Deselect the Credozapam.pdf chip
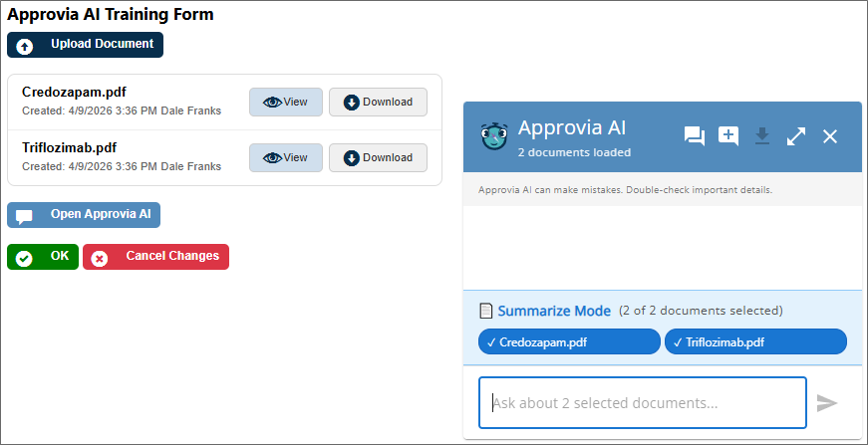 pos(569,342)
